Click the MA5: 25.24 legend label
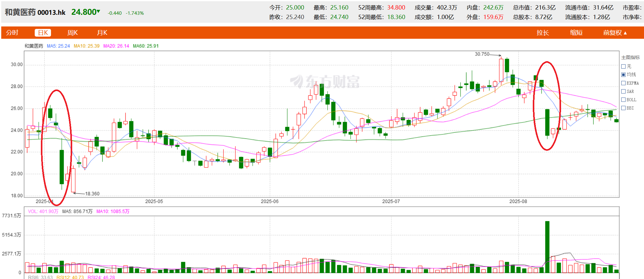The image size is (644, 279). pos(58,46)
